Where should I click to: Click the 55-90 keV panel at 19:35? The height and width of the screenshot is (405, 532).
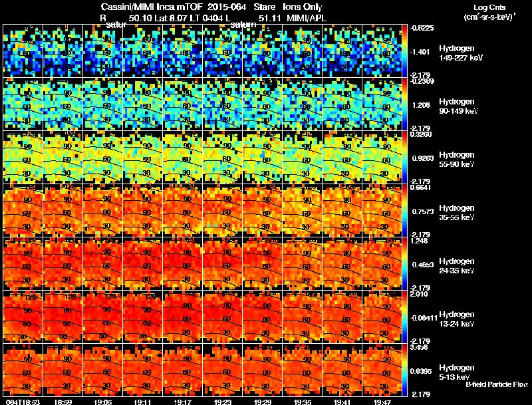coord(303,158)
